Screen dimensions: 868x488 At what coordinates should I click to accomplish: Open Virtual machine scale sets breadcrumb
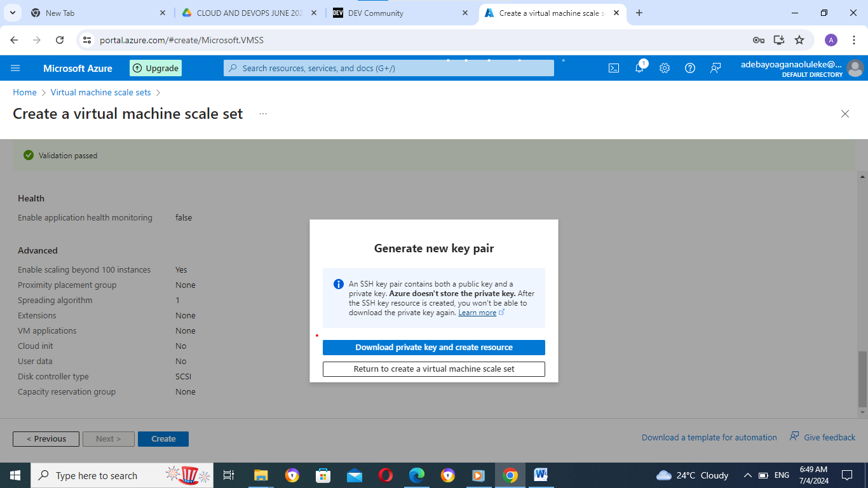pos(101,93)
